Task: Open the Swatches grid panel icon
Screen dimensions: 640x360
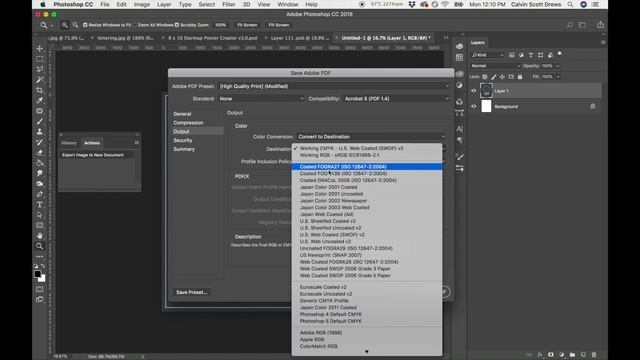Action: pos(459,58)
